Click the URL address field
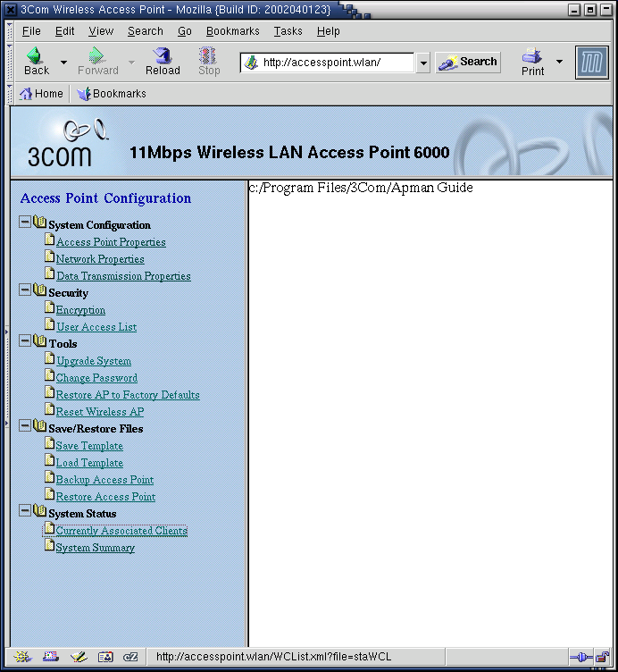This screenshot has width=618, height=672. 327,63
